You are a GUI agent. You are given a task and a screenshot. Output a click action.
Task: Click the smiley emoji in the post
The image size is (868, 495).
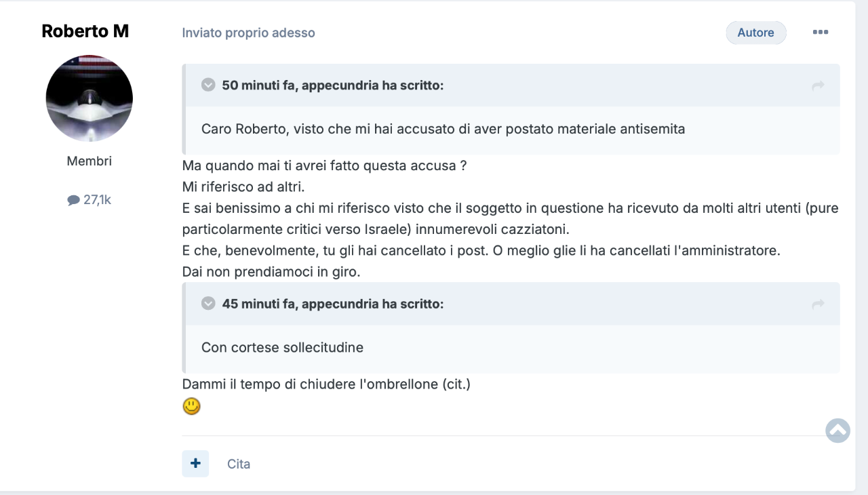(192, 406)
